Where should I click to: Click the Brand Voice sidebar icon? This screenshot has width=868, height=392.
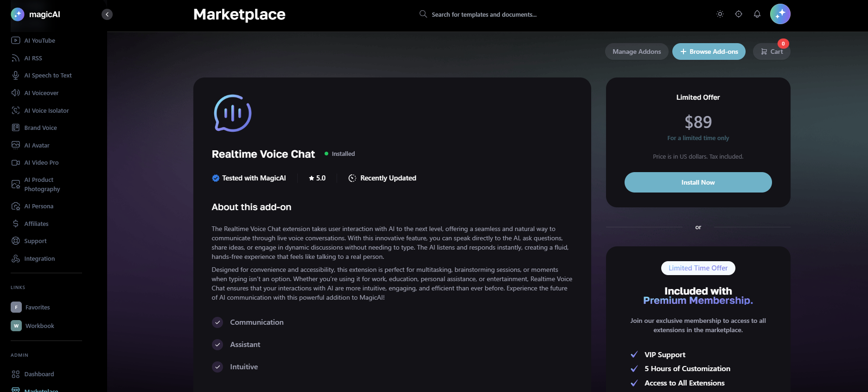point(16,128)
